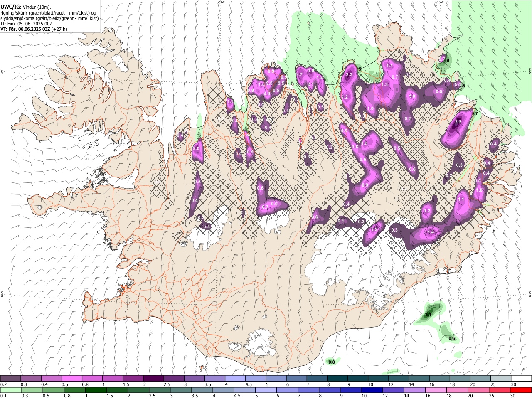Click the 0.8 value in the green offshore patch
The image size is (532, 399).
332,362
